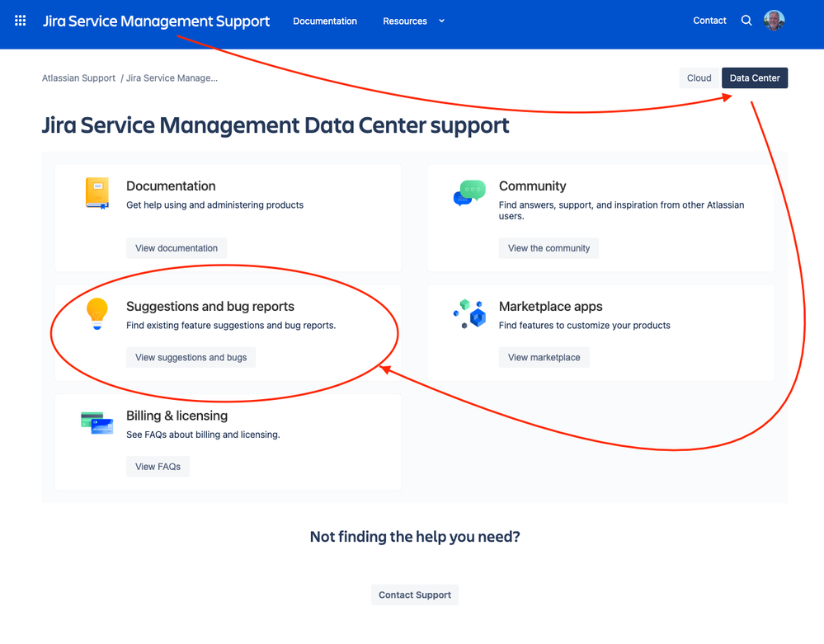The image size is (824, 644).
Task: Click View FAQs button
Action: coord(158,467)
